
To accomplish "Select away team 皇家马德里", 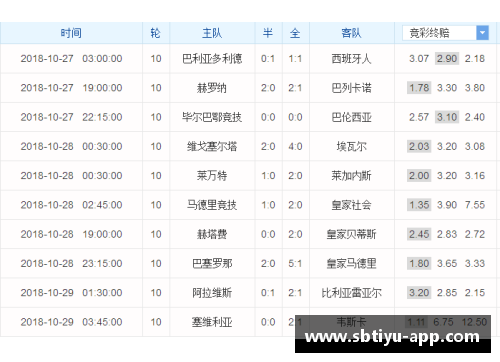I will 351,263.
